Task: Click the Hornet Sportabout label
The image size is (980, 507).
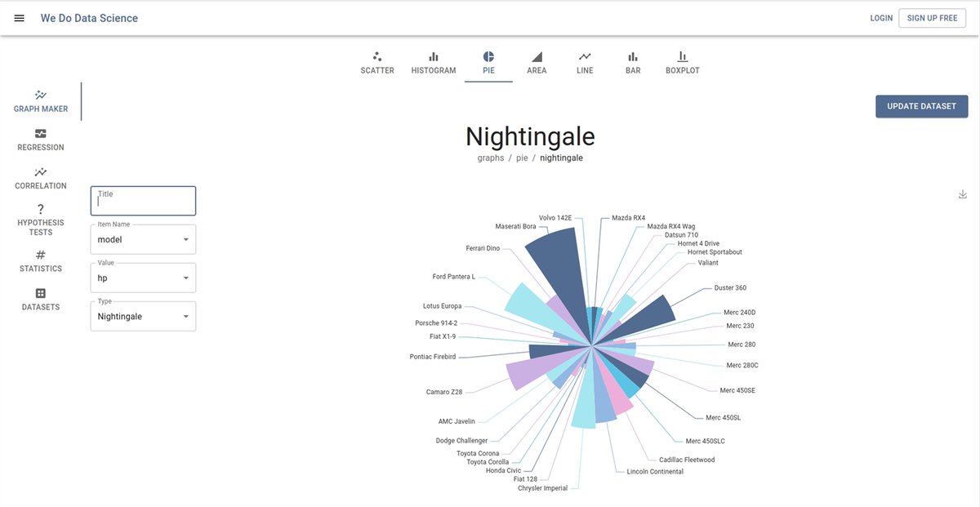Action: pos(715,251)
